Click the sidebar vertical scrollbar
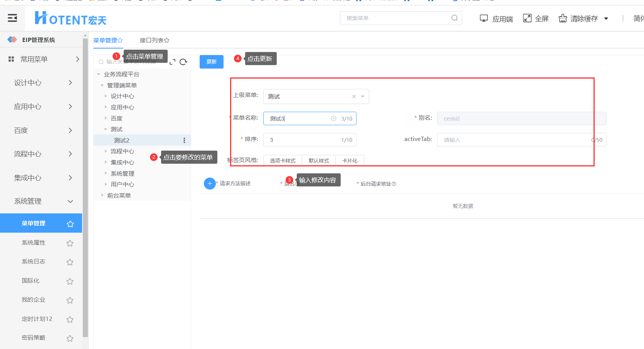 click(x=85, y=187)
